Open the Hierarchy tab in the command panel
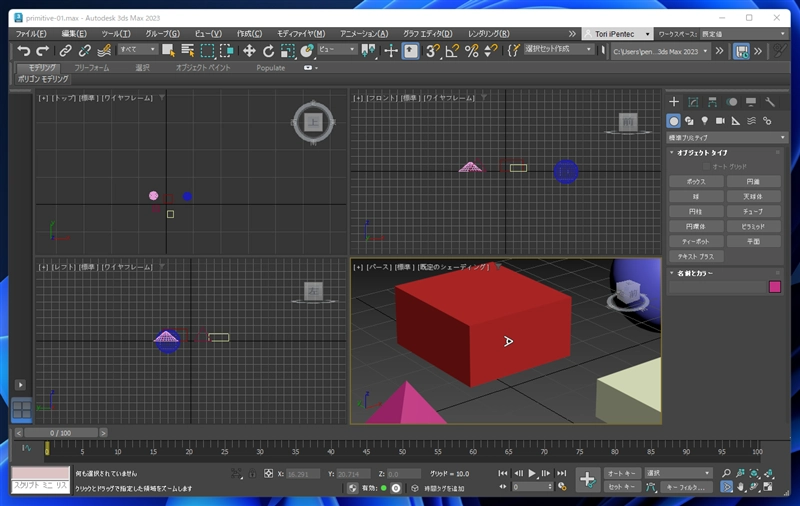This screenshot has width=800, height=506. coord(712,102)
